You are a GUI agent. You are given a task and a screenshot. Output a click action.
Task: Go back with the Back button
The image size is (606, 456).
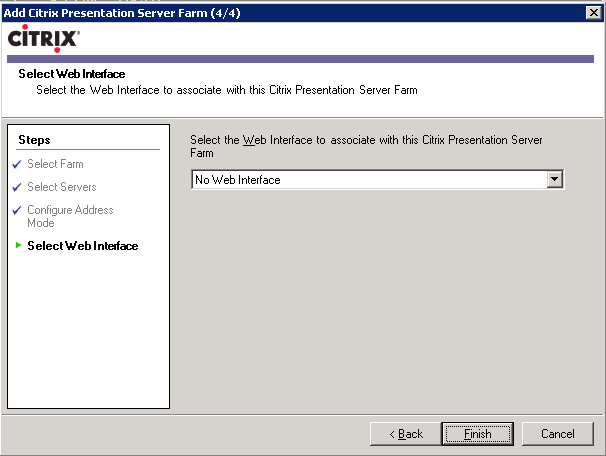(x=402, y=434)
